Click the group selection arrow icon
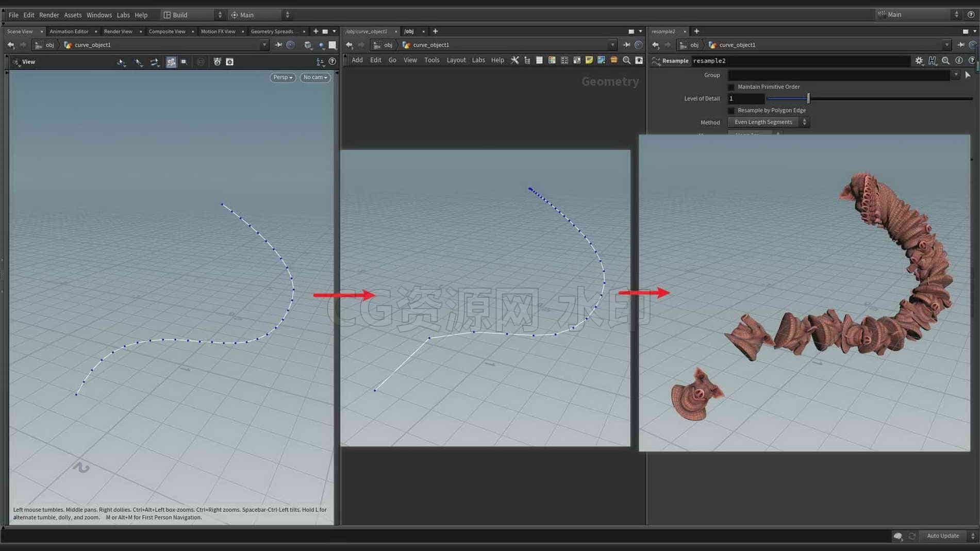The width and height of the screenshot is (980, 551). click(968, 75)
